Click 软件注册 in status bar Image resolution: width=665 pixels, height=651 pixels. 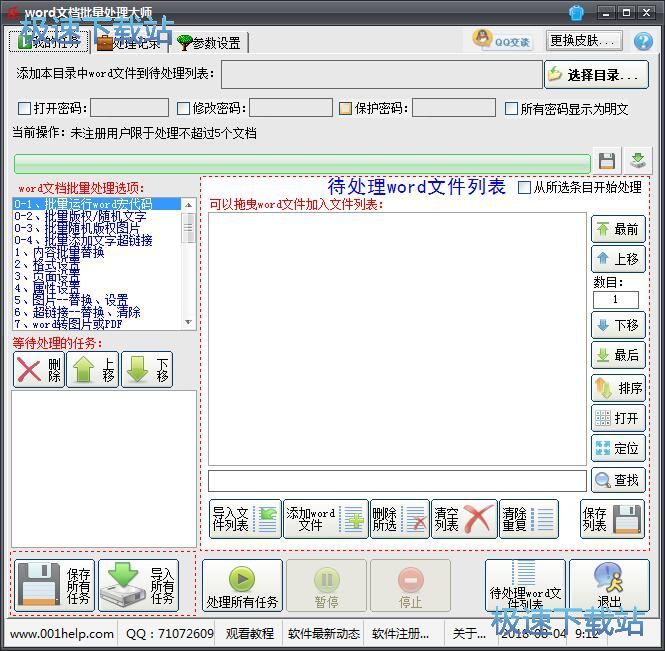coord(400,634)
